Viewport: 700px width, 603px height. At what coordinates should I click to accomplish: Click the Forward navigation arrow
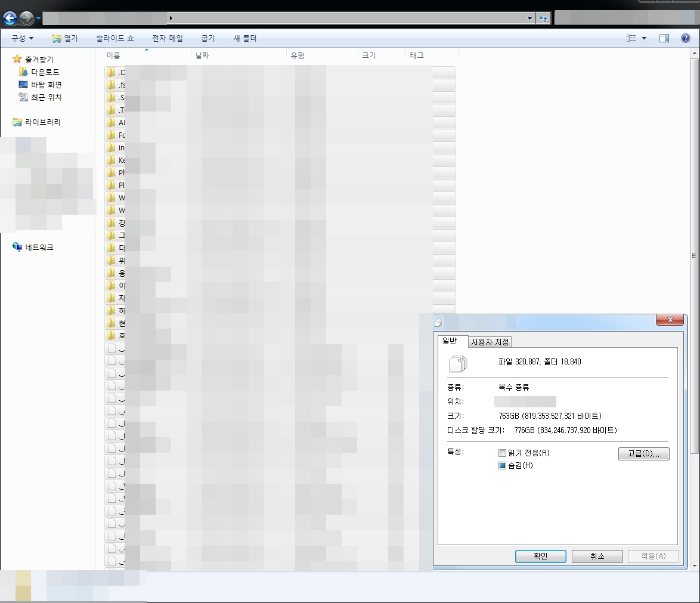(26, 18)
